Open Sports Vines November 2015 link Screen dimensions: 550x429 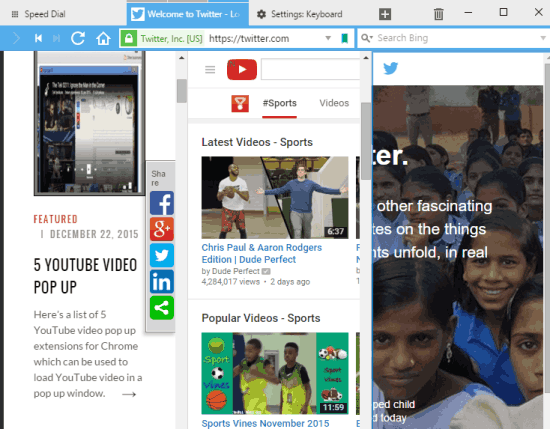tap(265, 423)
